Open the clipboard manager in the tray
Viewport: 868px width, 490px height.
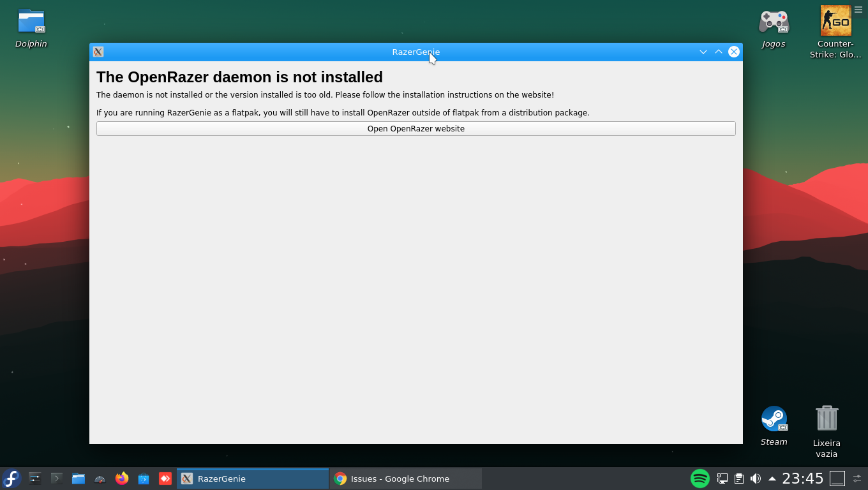738,478
